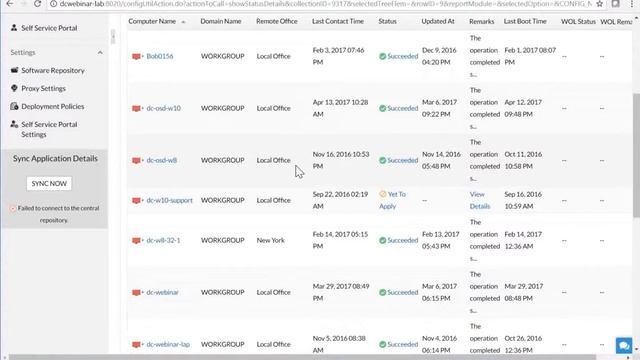
Task: Click the Succeeded status for Bob0156
Action: click(402, 56)
